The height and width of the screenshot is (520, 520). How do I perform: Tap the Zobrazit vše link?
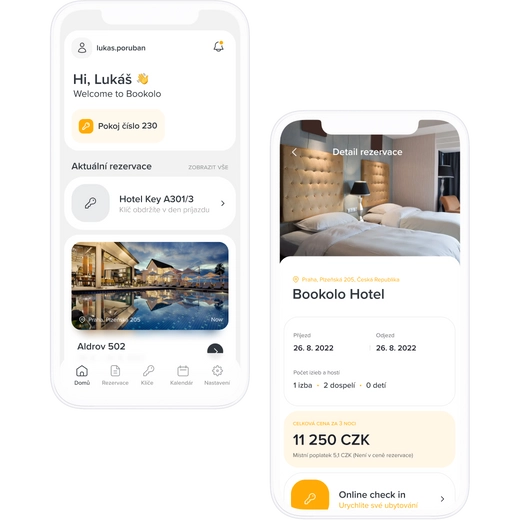[208, 167]
